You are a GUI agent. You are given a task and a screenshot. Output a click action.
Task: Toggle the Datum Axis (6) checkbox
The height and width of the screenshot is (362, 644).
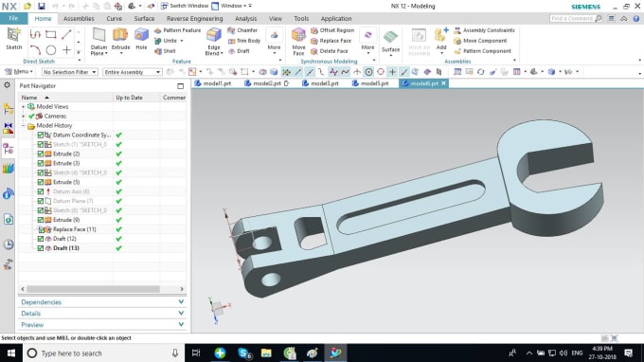pos(40,191)
